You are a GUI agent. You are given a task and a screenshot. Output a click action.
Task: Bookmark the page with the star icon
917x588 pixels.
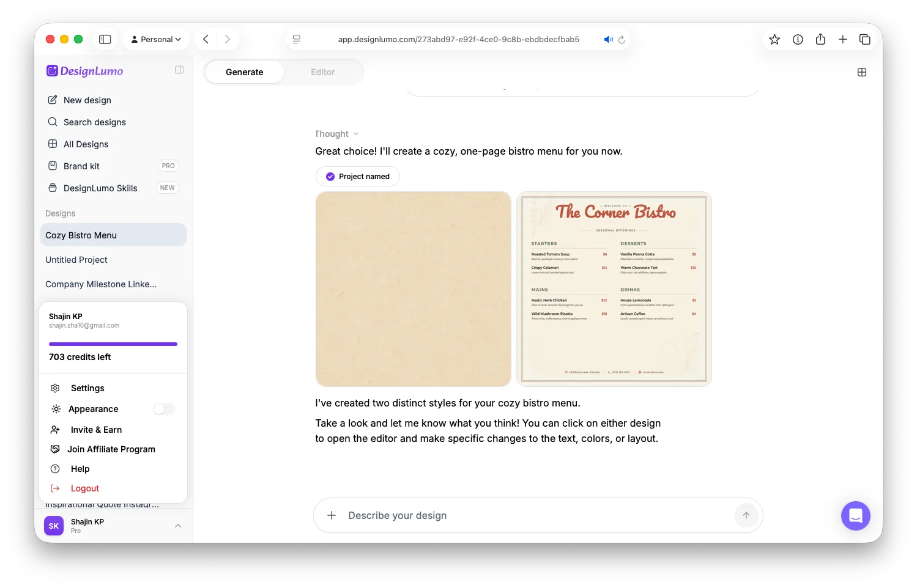(x=774, y=39)
